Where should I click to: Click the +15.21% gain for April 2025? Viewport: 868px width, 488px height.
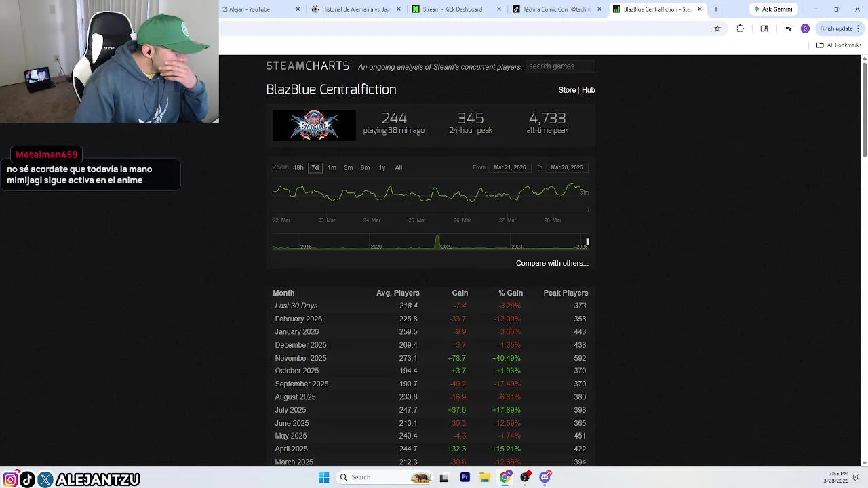coord(507,449)
